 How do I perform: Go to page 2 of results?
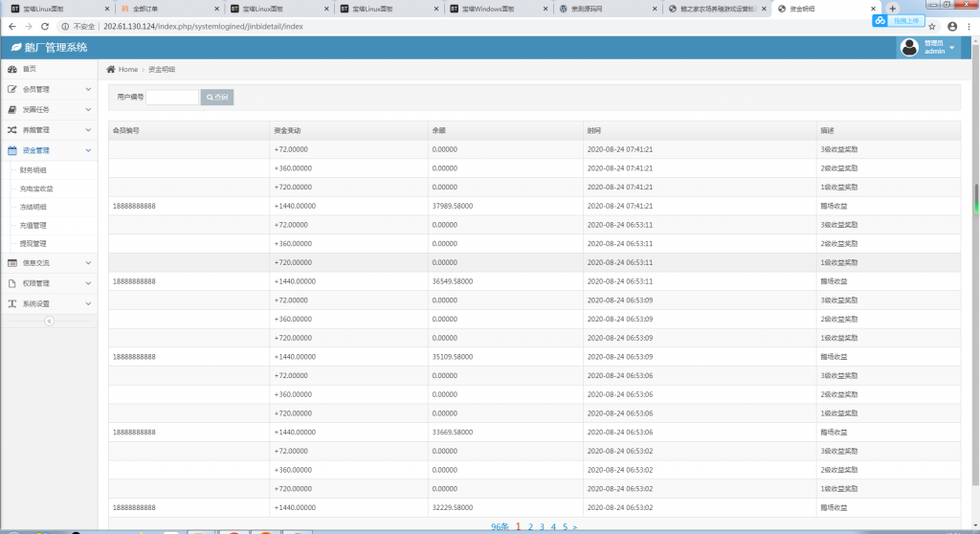(x=530, y=526)
